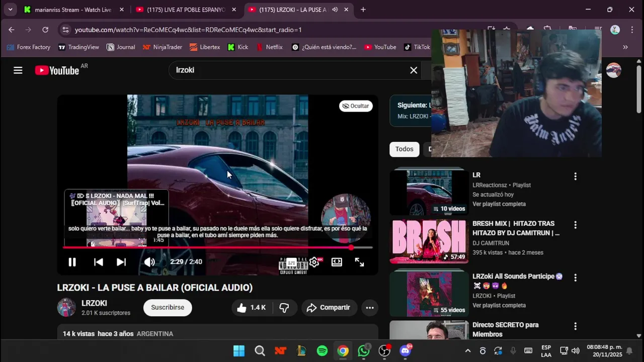
Task: Reload the current page
Action: point(45,30)
